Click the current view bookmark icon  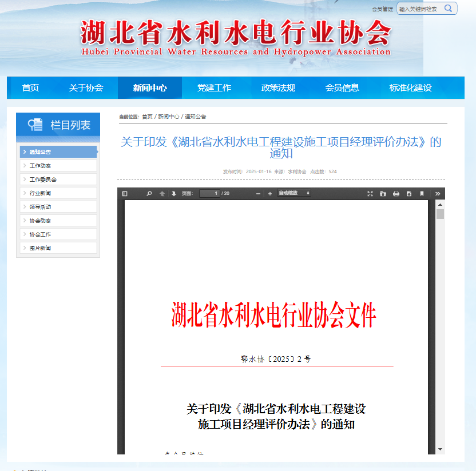[x=422, y=193]
